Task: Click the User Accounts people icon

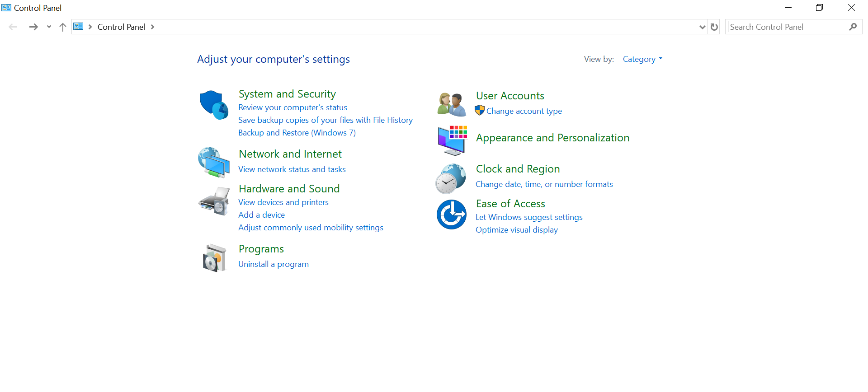Action: tap(451, 104)
